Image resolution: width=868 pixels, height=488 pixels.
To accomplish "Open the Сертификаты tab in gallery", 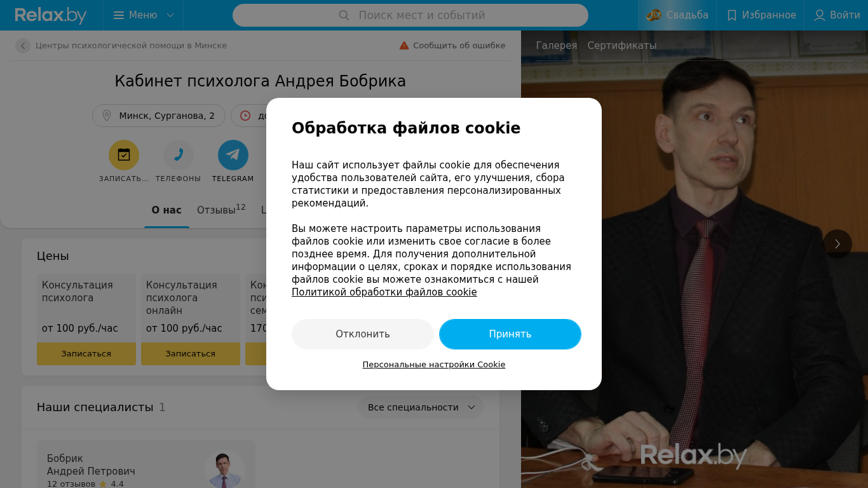I will pyautogui.click(x=622, y=46).
